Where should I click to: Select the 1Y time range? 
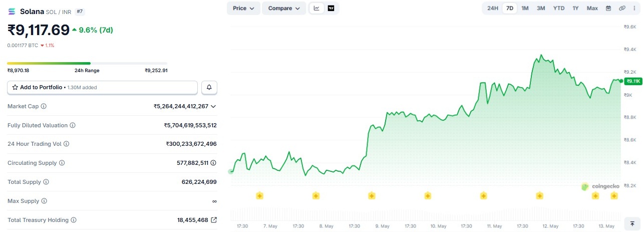pyautogui.click(x=576, y=8)
